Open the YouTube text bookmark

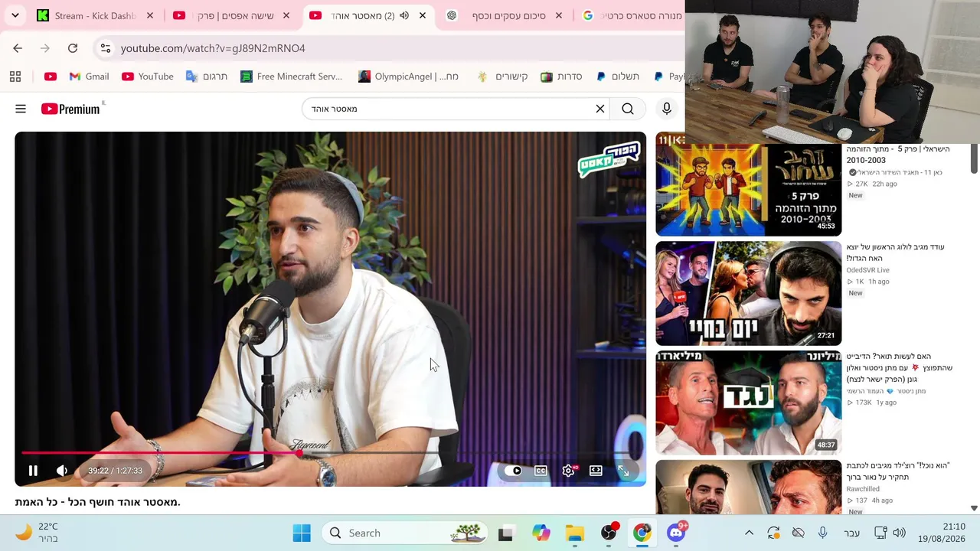[148, 77]
